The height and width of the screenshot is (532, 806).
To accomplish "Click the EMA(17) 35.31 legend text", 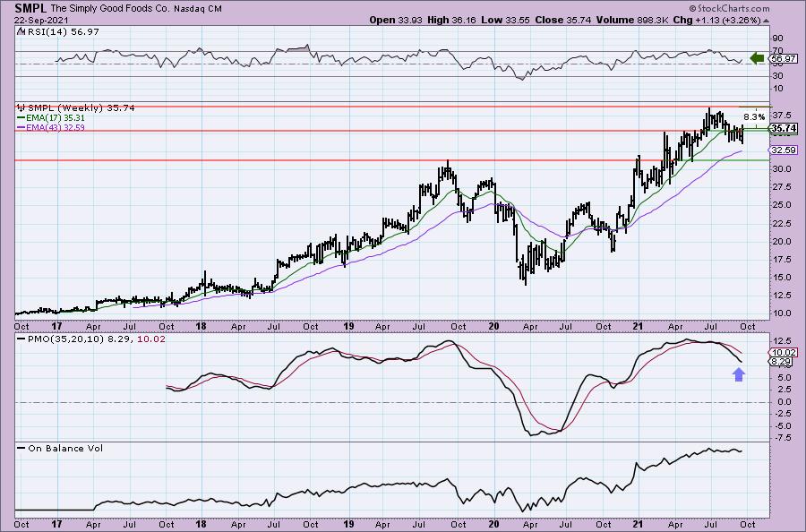I will coord(55,117).
